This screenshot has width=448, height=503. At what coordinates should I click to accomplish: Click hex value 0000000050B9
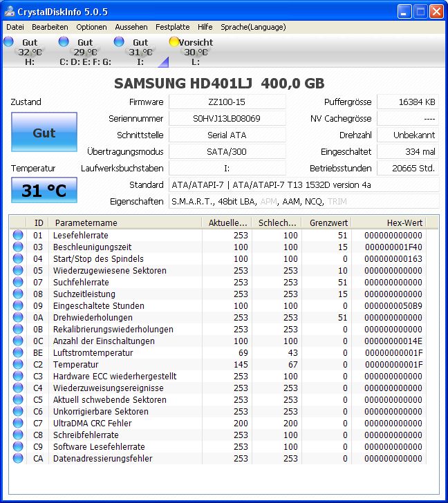pyautogui.click(x=393, y=305)
